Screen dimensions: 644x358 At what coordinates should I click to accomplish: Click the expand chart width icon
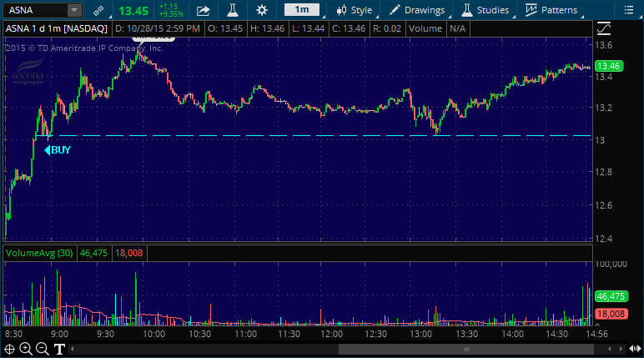tap(635, 349)
